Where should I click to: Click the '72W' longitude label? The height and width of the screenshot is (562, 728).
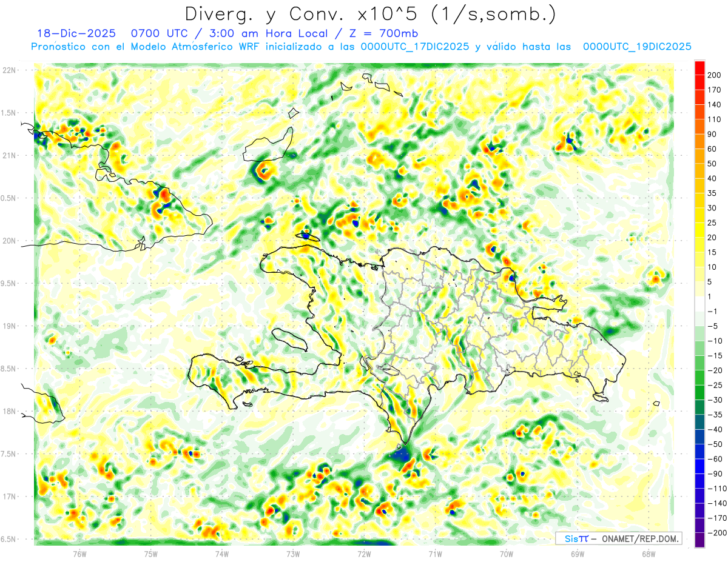364,554
